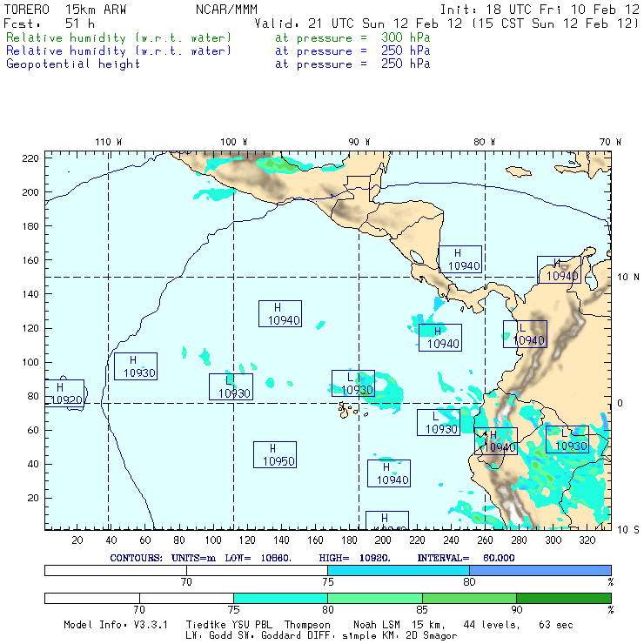Click the '90 W' longitude label
Screen dimensions: 644x644
[359, 142]
